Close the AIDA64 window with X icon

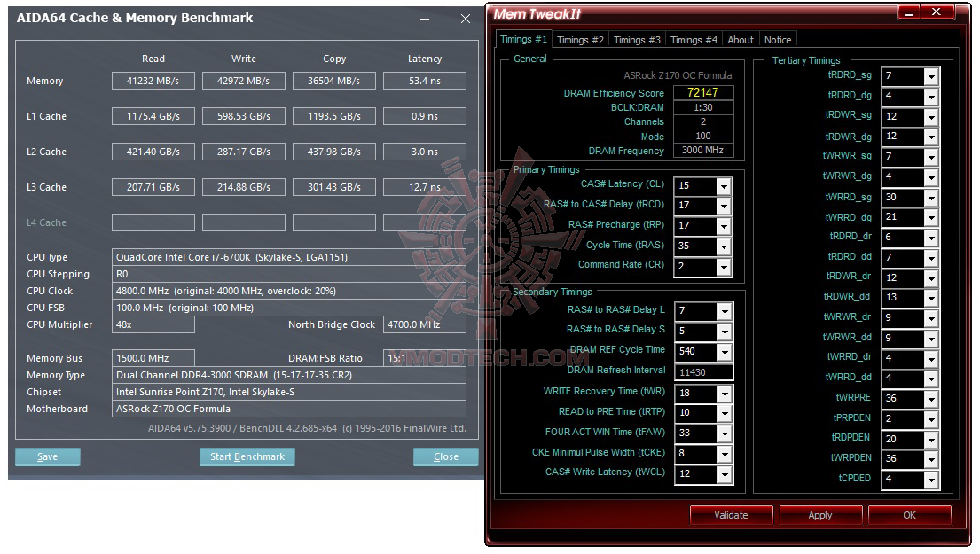coord(466,19)
